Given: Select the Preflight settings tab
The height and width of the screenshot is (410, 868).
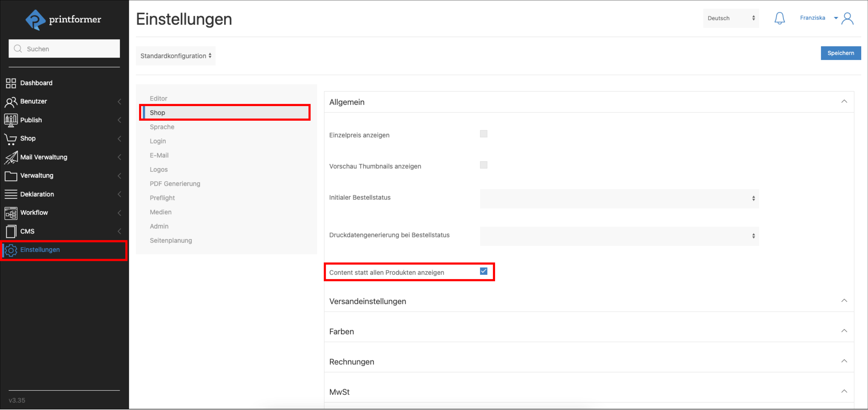Looking at the screenshot, I should tap(162, 198).
